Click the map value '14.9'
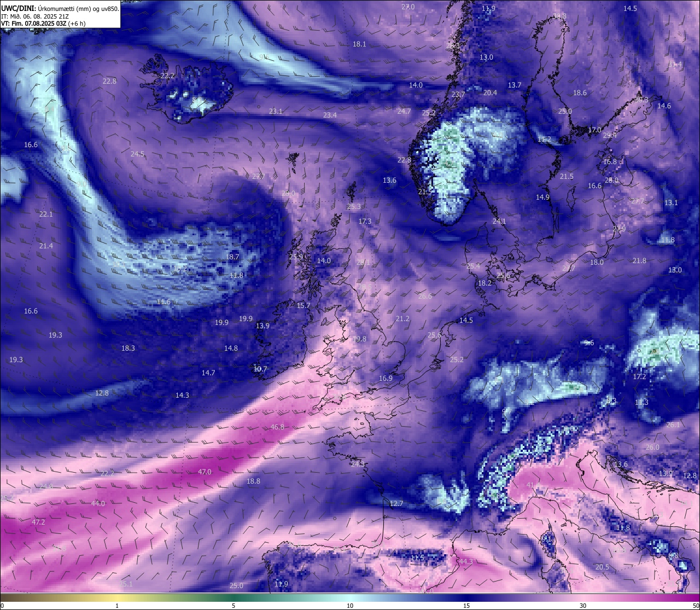 (x=542, y=197)
